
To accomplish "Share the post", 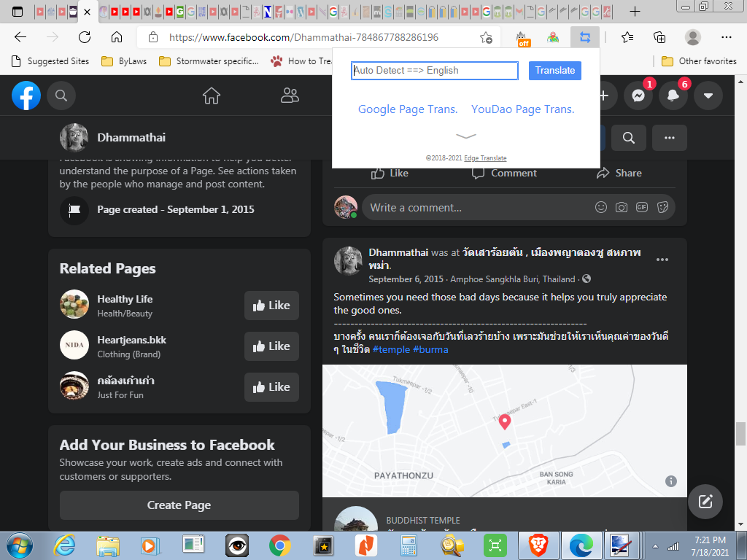I will [619, 174].
